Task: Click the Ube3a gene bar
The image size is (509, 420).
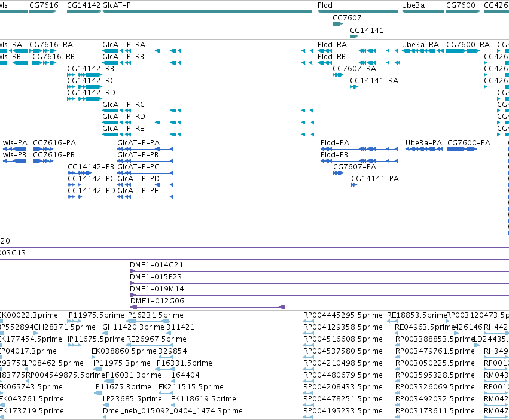Action: coord(423,11)
